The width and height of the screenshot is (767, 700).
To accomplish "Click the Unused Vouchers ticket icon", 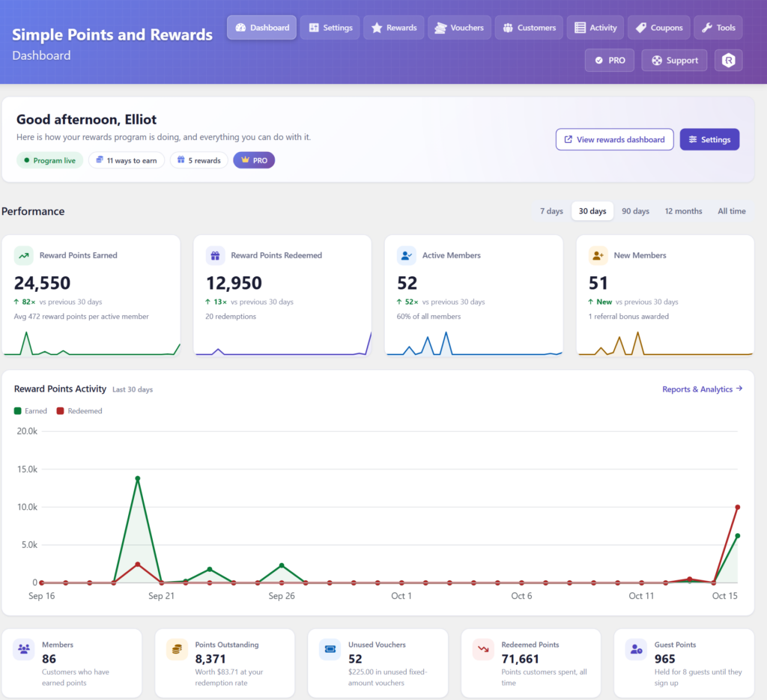I will (x=330, y=650).
